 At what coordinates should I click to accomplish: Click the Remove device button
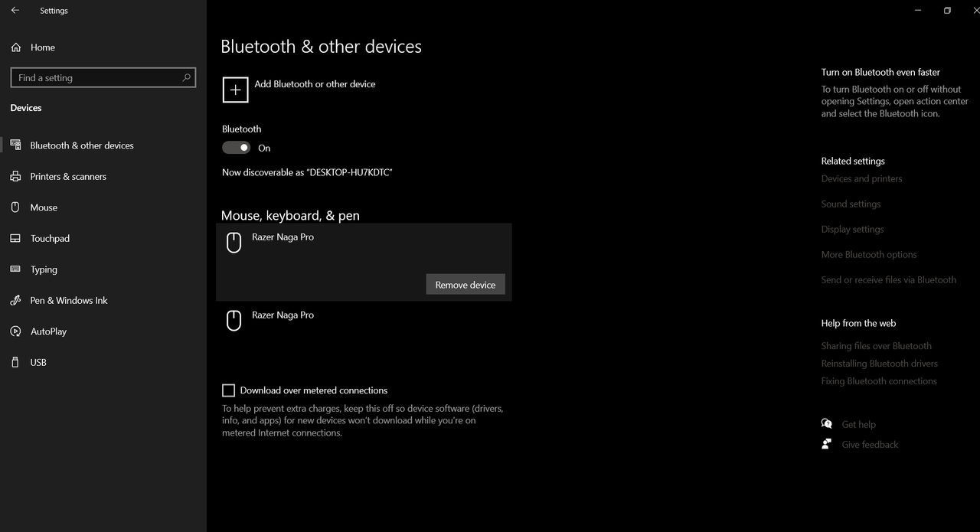(x=465, y=285)
